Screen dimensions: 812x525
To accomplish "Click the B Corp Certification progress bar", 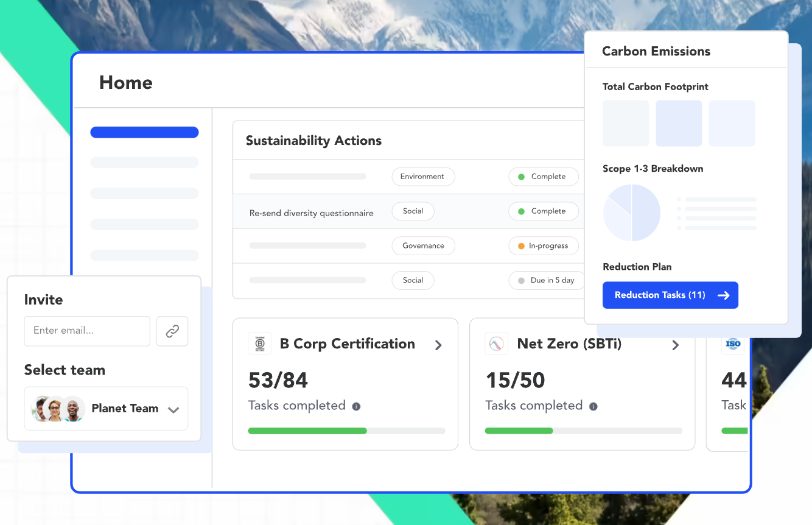I will point(346,431).
